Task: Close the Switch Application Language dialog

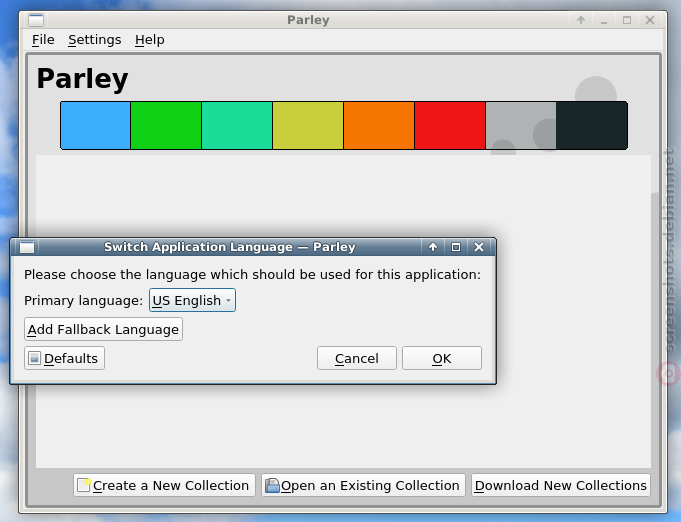Action: [479, 247]
